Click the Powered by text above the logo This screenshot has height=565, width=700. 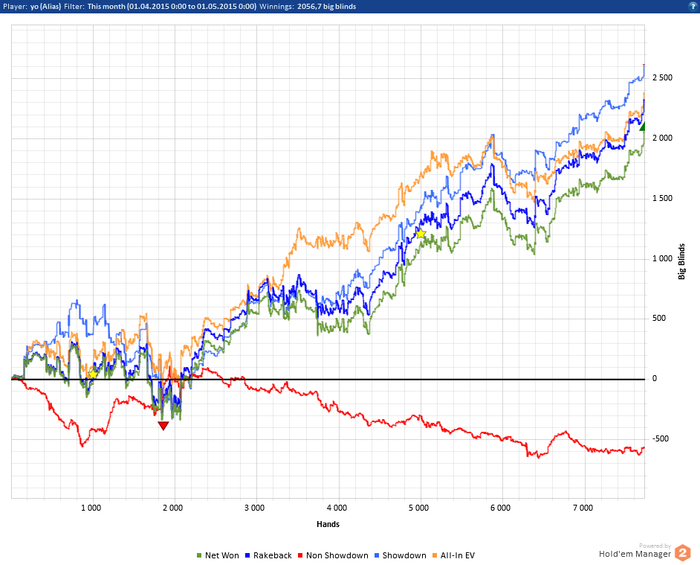655,546
